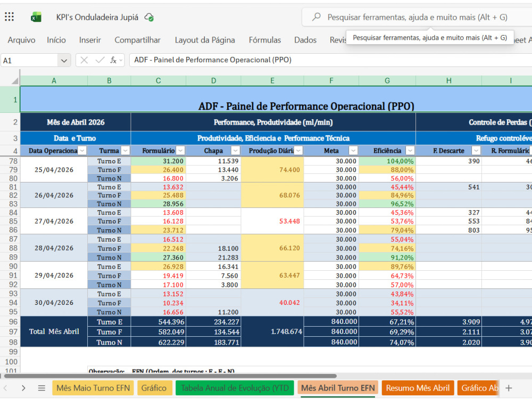Click the Total Mês Abril cell
This screenshot has width=532, height=399.
54,331
